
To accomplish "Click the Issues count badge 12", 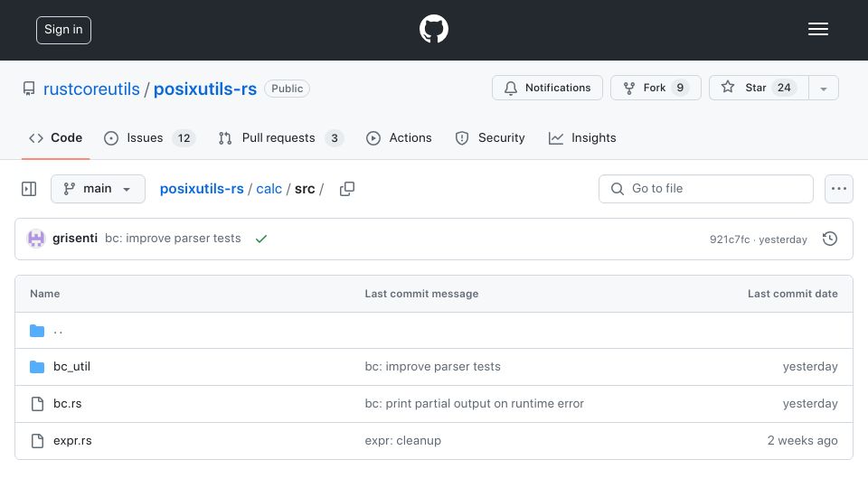I will 184,138.
